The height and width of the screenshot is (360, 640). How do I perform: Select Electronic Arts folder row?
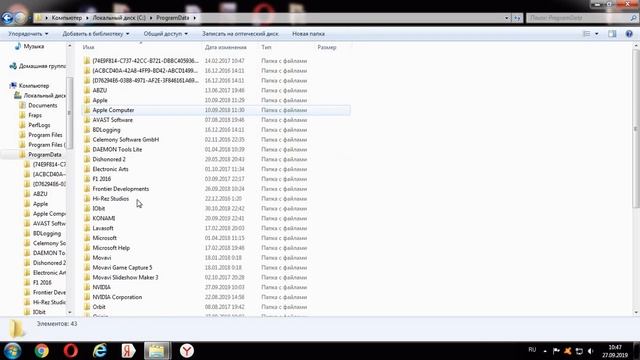[x=216, y=169]
